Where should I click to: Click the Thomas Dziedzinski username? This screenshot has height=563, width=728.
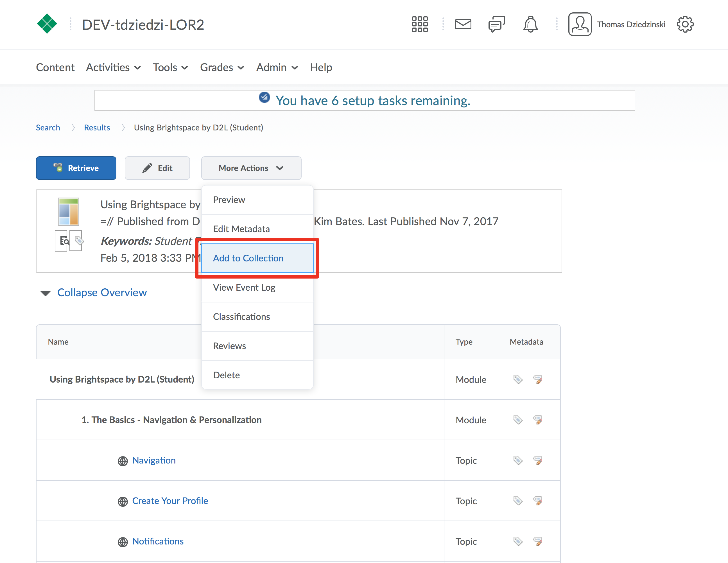tap(631, 24)
